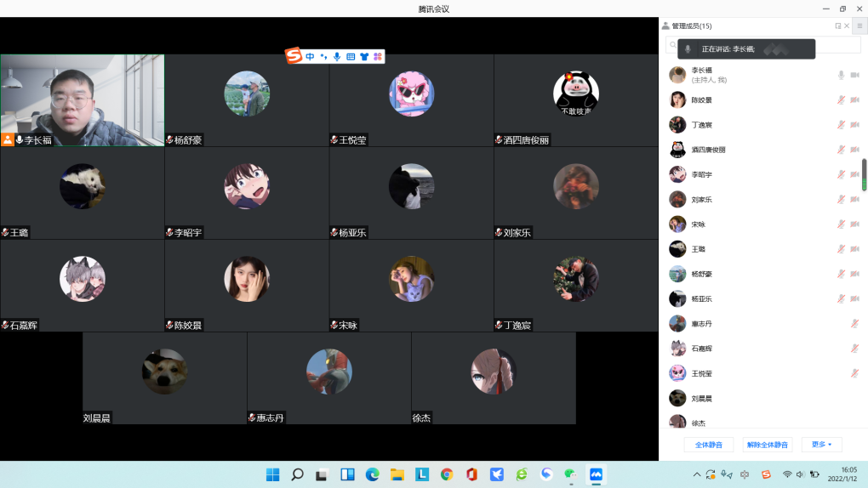The height and width of the screenshot is (488, 868).
Task: Open Sogou toolbox grid icon
Action: click(x=378, y=57)
